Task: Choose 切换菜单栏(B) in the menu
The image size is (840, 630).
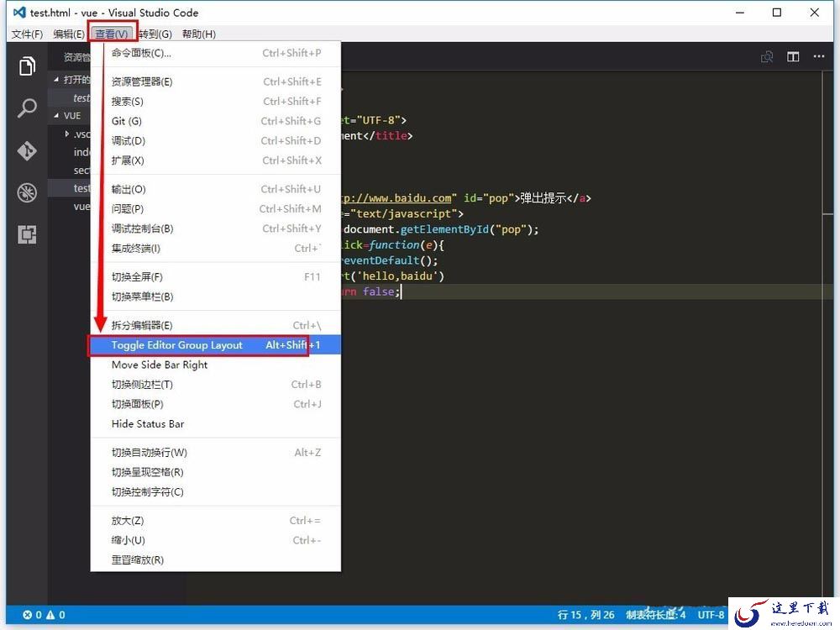Action: 216,297
